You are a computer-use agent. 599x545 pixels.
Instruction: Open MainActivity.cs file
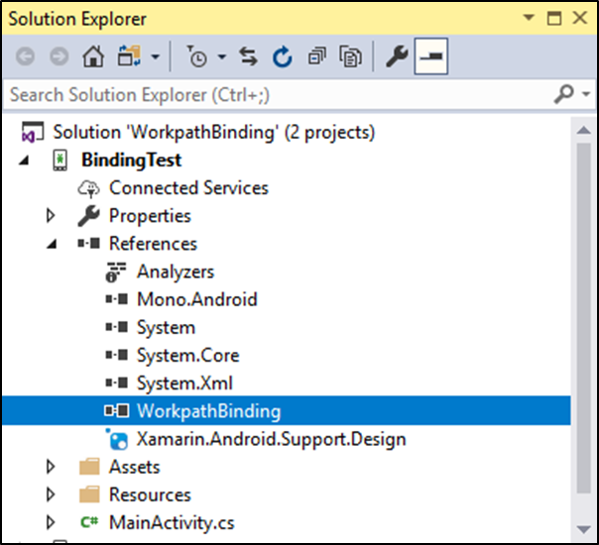172,522
